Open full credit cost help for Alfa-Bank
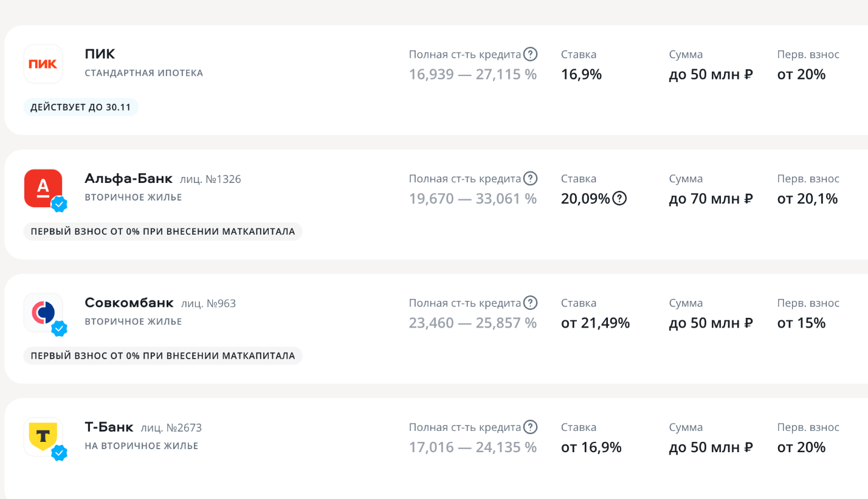The width and height of the screenshot is (868, 499). (531, 179)
